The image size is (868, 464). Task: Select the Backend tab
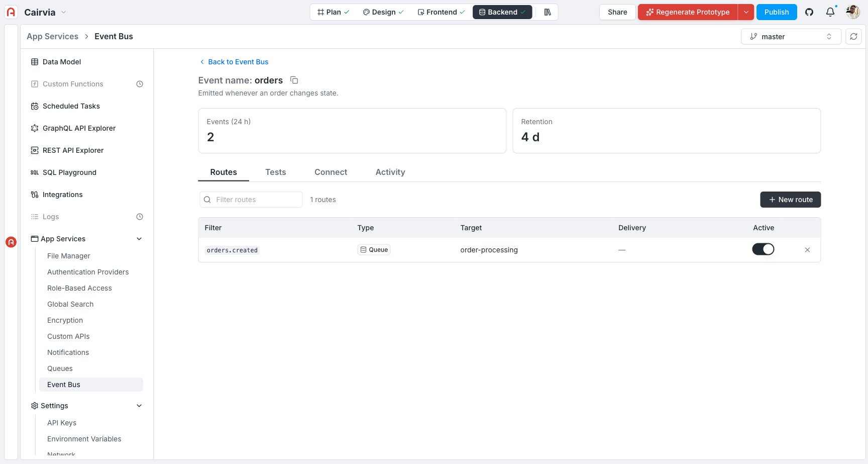(x=502, y=12)
